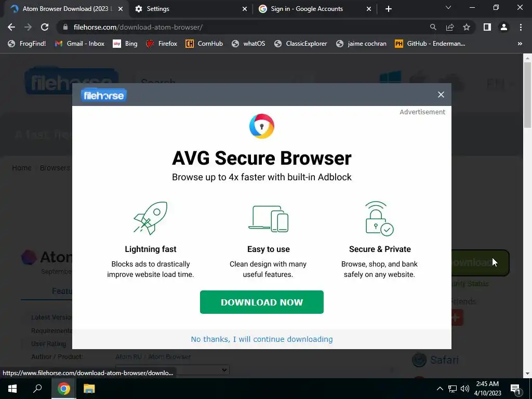Open the Chrome three-dot menu
Viewport: 532px width, 399px height.
(x=521, y=27)
